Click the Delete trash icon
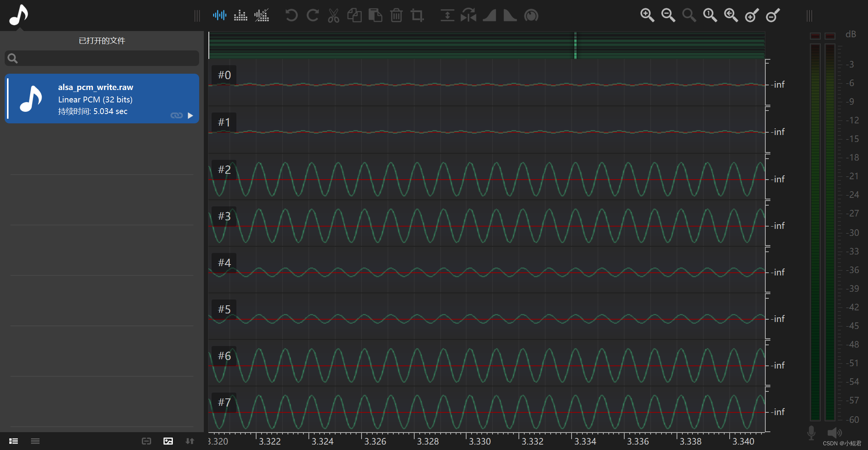This screenshot has height=450, width=868. 396,16
